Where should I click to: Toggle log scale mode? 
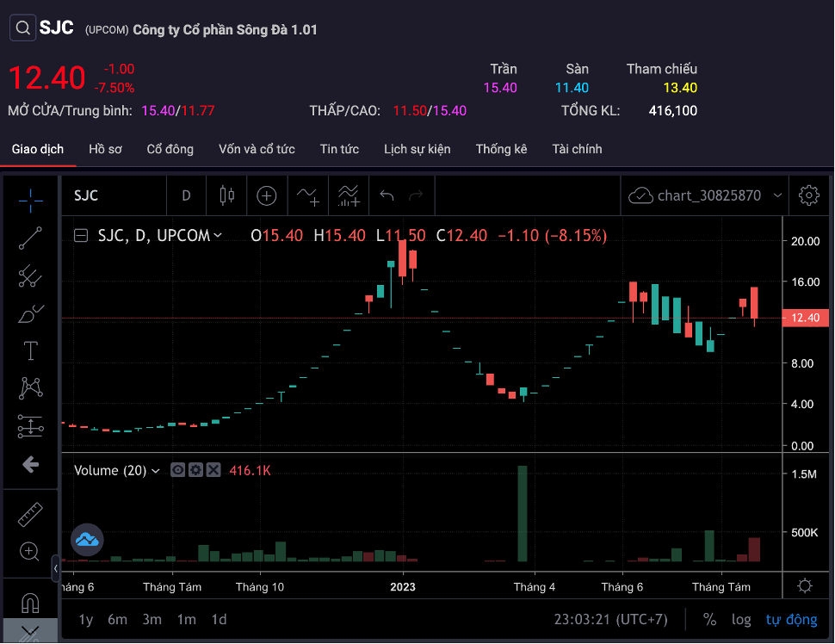[741, 619]
